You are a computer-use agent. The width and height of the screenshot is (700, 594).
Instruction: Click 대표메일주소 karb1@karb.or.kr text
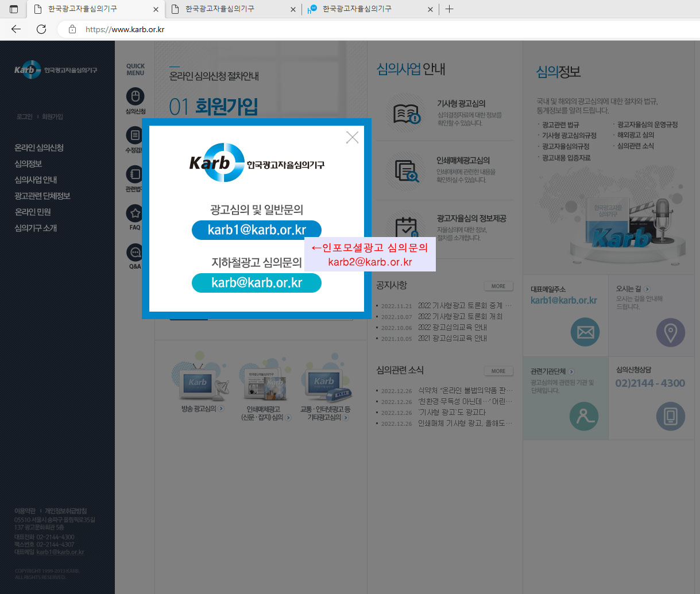tap(564, 300)
